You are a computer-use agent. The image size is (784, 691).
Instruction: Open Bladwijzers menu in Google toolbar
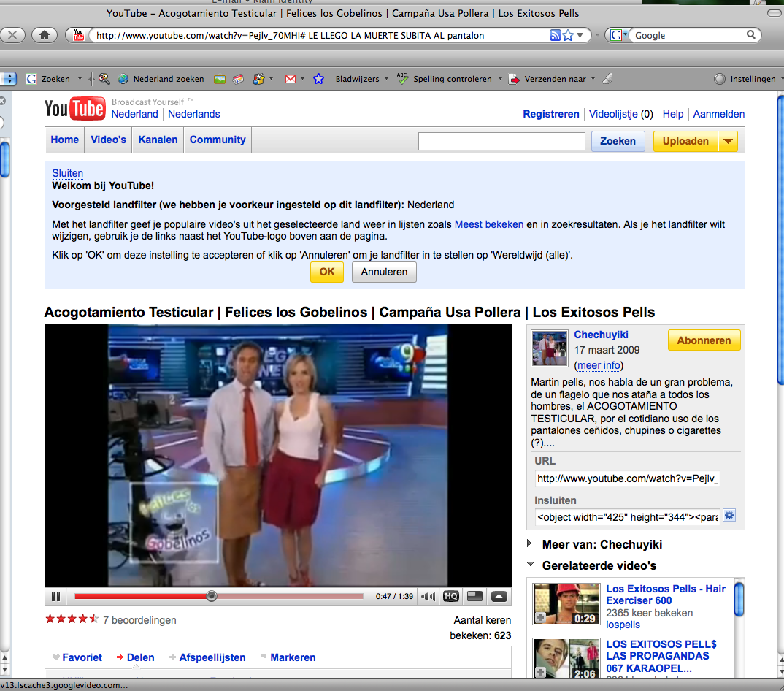361,79
